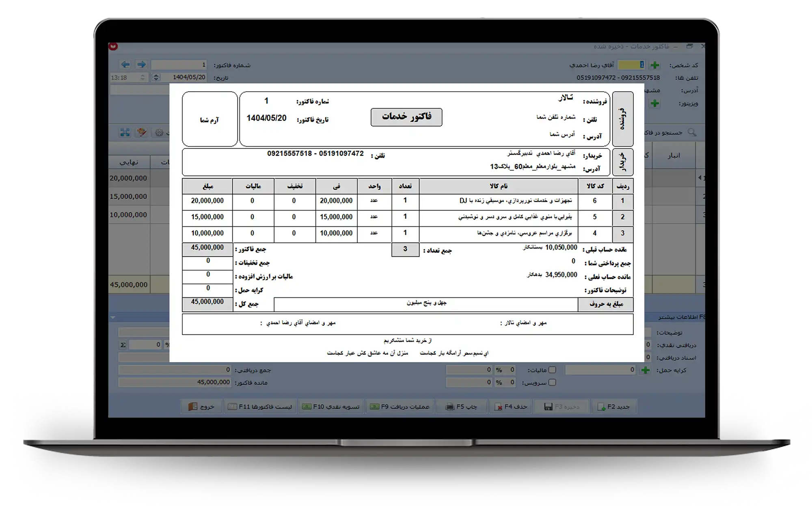812x506 pixels.
Task: Click the ذخیره F3 save button
Action: point(562,407)
